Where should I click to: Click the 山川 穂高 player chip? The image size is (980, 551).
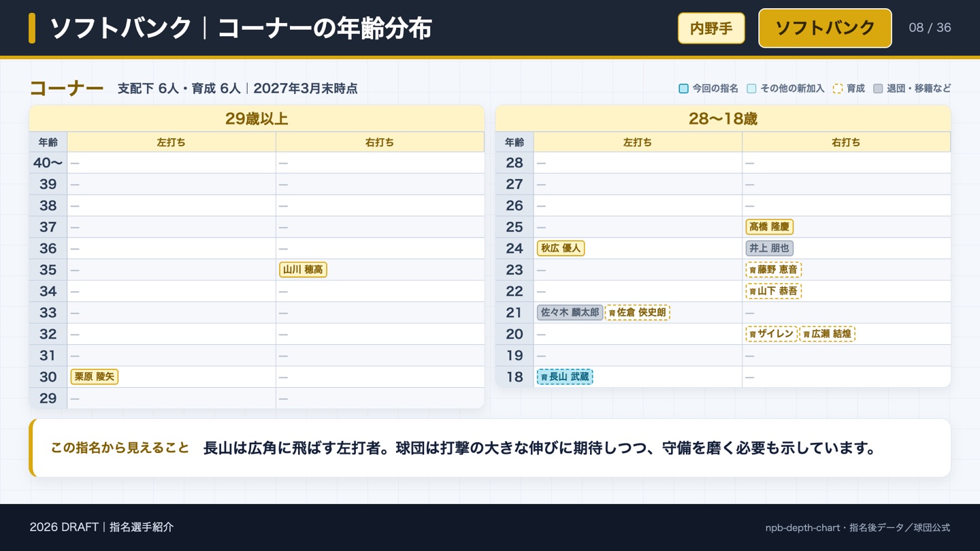point(303,269)
